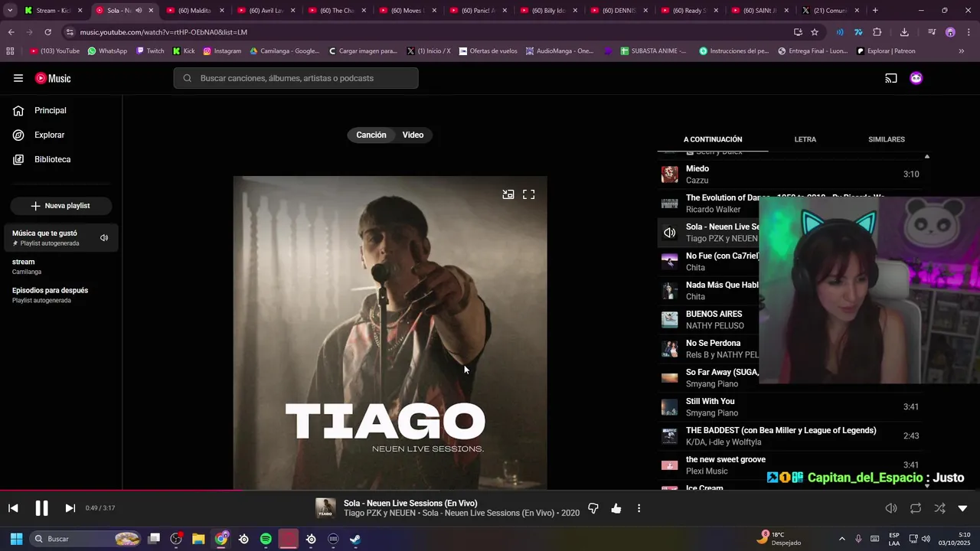The image size is (980, 551).
Task: Switch to the Stream - Kick tab
Action: pyautogui.click(x=53, y=11)
